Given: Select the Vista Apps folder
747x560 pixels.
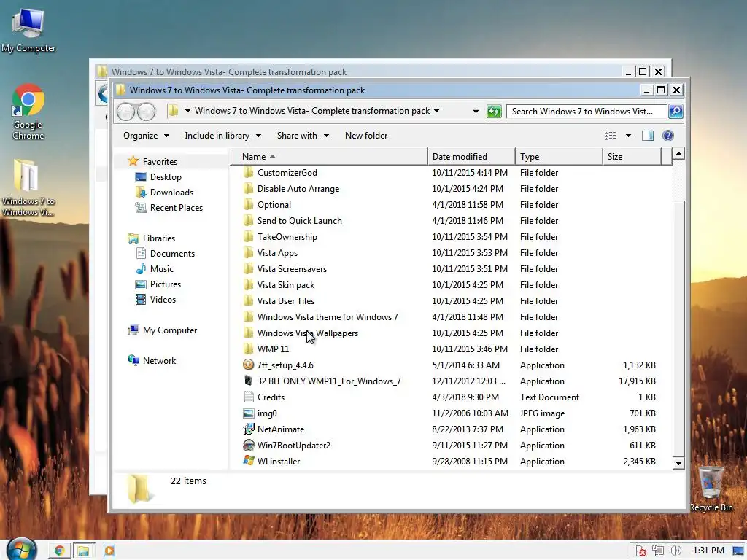Looking at the screenshot, I should click(277, 253).
